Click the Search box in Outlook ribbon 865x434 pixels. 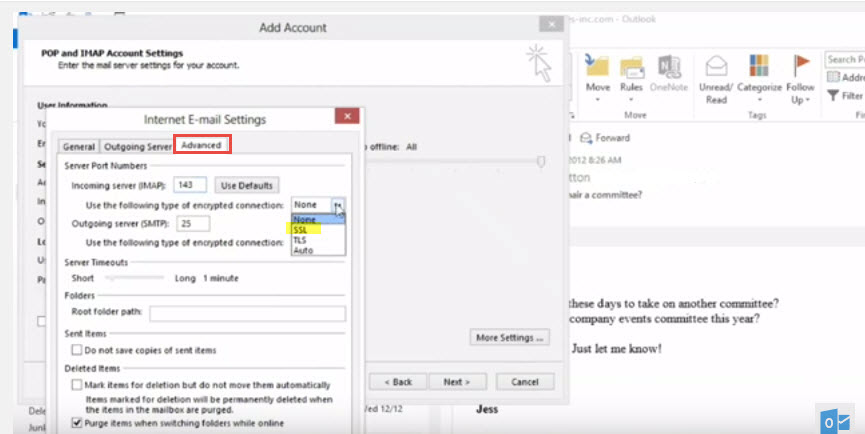[x=845, y=59]
